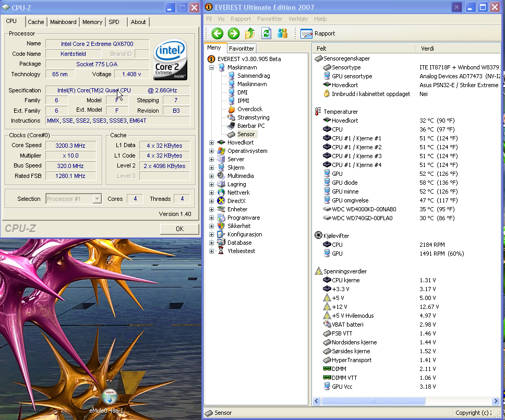Image resolution: width=505 pixels, height=420 pixels.
Task: Expand the Skjerm tree node
Action: pyautogui.click(x=212, y=167)
